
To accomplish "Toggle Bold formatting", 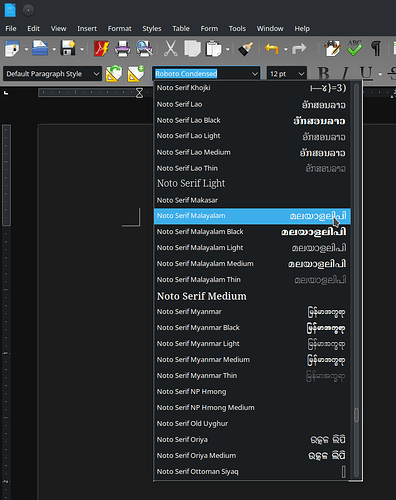I will (x=324, y=73).
